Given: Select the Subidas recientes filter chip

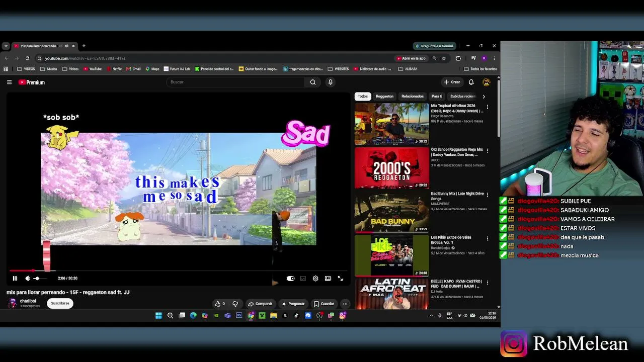Looking at the screenshot, I should tap(462, 96).
